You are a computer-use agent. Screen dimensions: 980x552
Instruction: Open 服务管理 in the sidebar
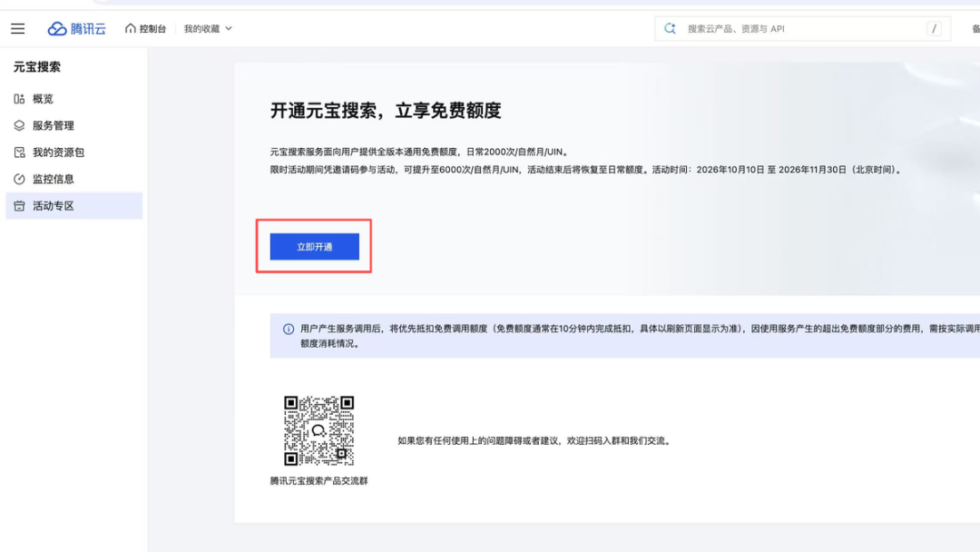(73, 125)
